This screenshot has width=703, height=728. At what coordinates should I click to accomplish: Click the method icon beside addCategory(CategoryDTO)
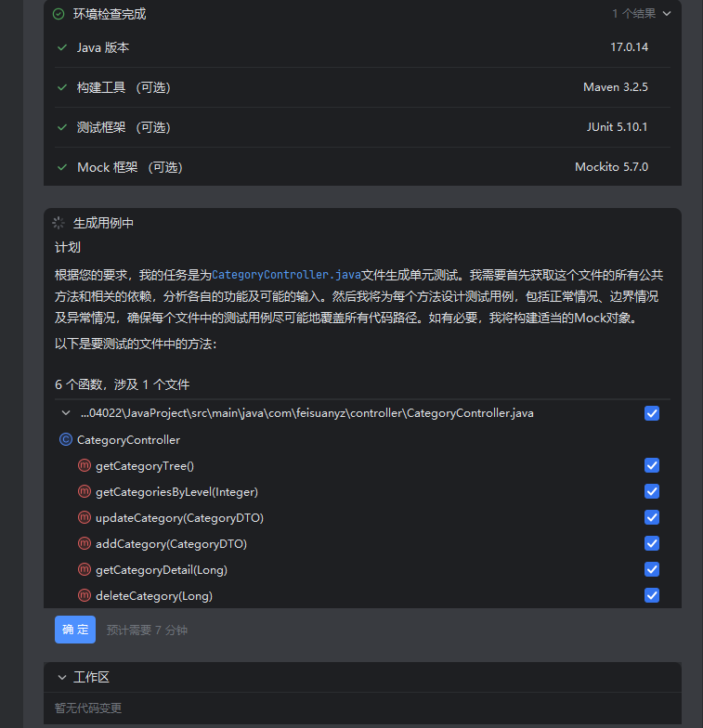85,543
